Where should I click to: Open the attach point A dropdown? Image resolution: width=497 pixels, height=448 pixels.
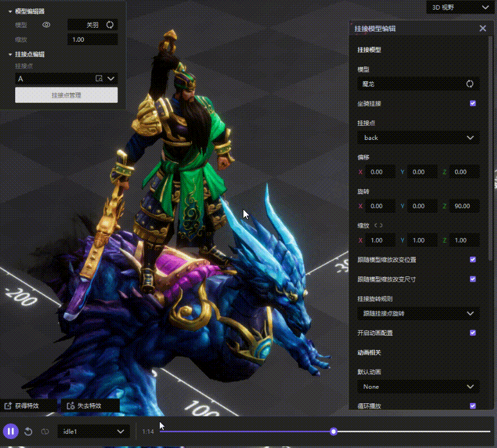click(111, 78)
